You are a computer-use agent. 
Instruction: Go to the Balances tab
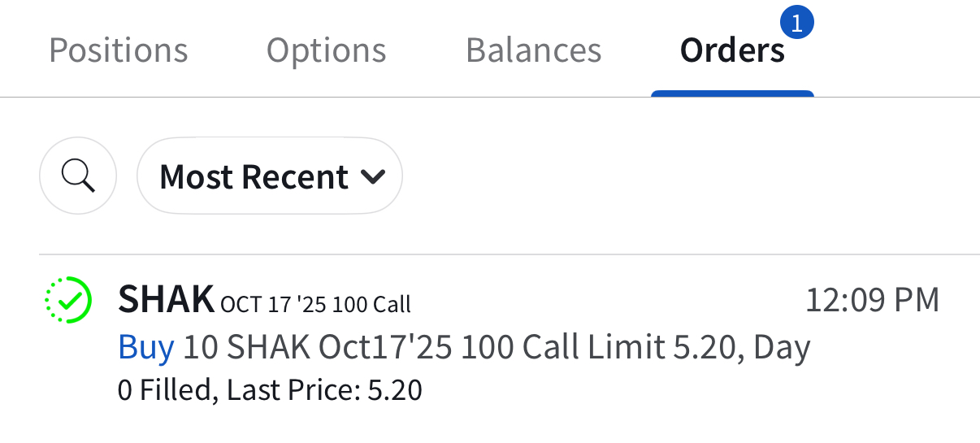pos(533,50)
